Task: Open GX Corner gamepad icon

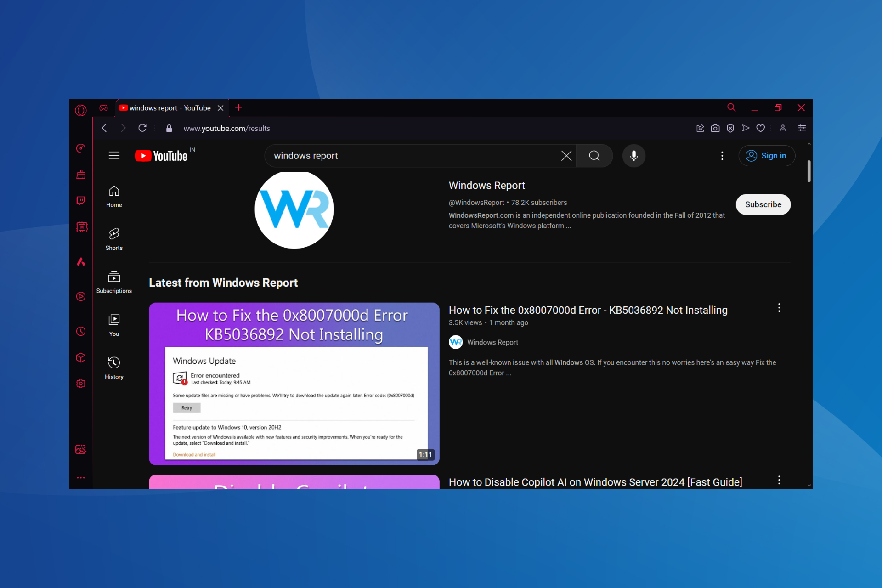Action: [x=104, y=108]
